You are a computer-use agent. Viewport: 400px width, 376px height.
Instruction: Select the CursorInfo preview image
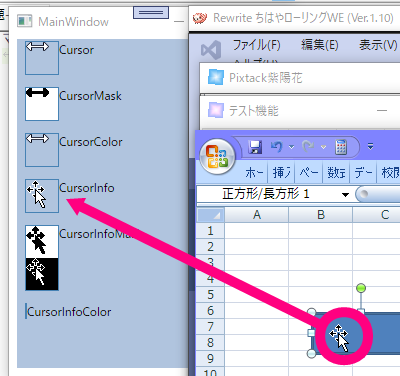pos(42,196)
